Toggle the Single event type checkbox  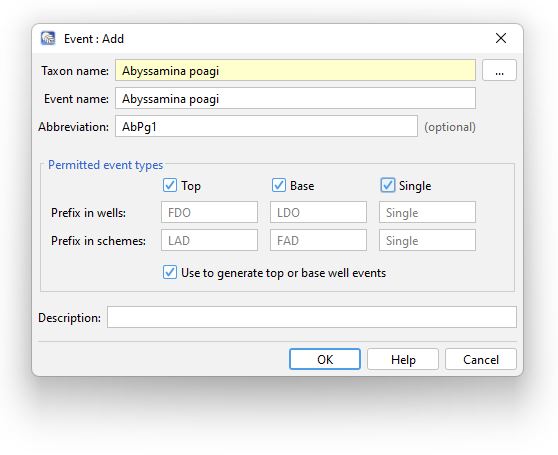coord(388,185)
